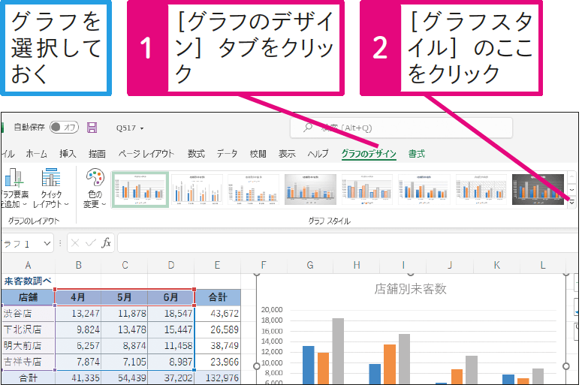The width and height of the screenshot is (588, 385).
Task: Click the 吉祥寺店 row label cell
Action: tap(28, 362)
